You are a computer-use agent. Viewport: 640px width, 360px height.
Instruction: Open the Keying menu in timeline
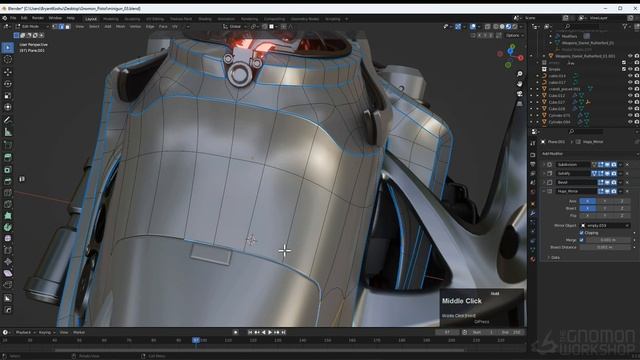pos(47,333)
